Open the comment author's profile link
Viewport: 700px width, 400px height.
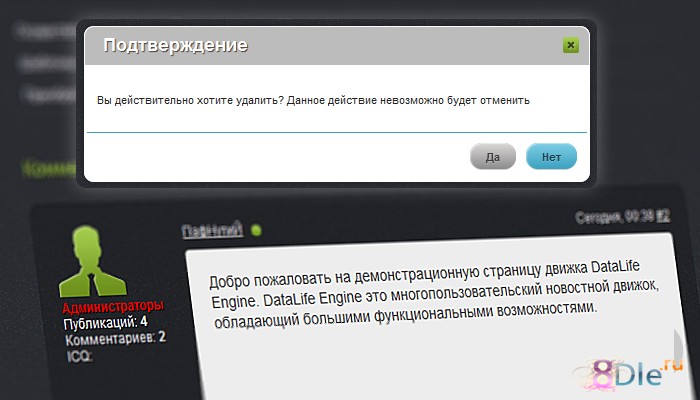tap(212, 230)
